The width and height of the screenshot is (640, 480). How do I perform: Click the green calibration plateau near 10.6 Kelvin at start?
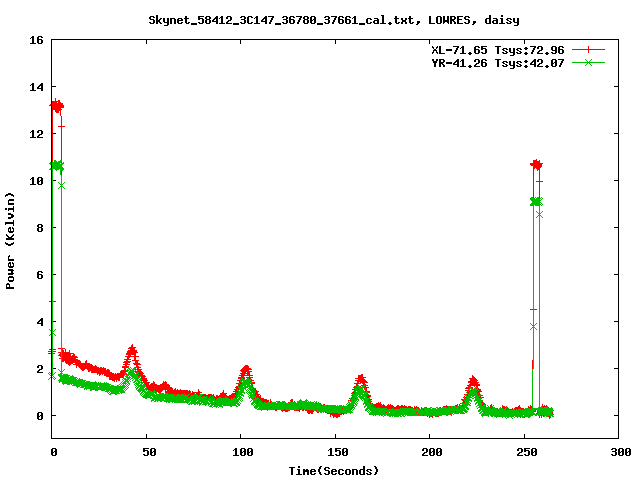pyautogui.click(x=56, y=166)
